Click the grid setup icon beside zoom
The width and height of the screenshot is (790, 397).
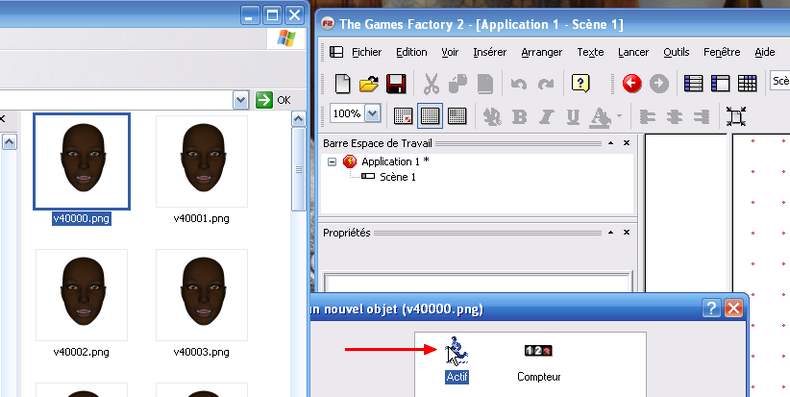coord(403,116)
